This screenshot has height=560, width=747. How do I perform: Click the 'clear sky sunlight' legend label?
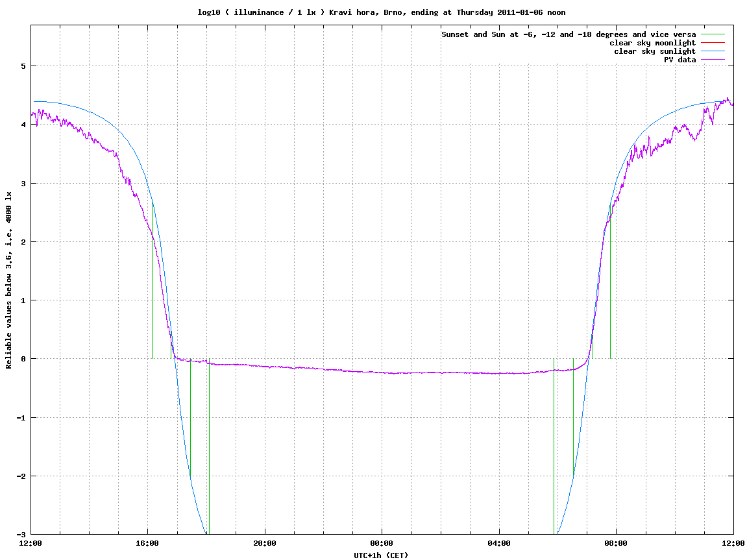(x=655, y=51)
